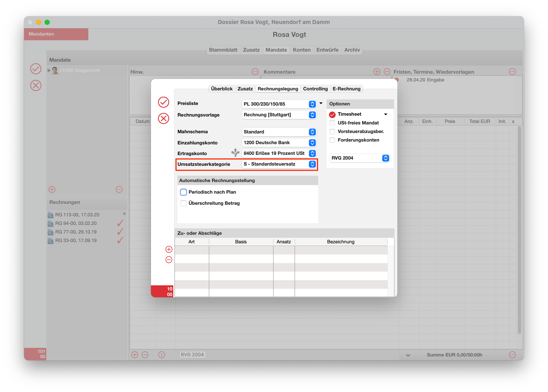Open Archiv tab in main window
This screenshot has width=548, height=392.
click(352, 50)
